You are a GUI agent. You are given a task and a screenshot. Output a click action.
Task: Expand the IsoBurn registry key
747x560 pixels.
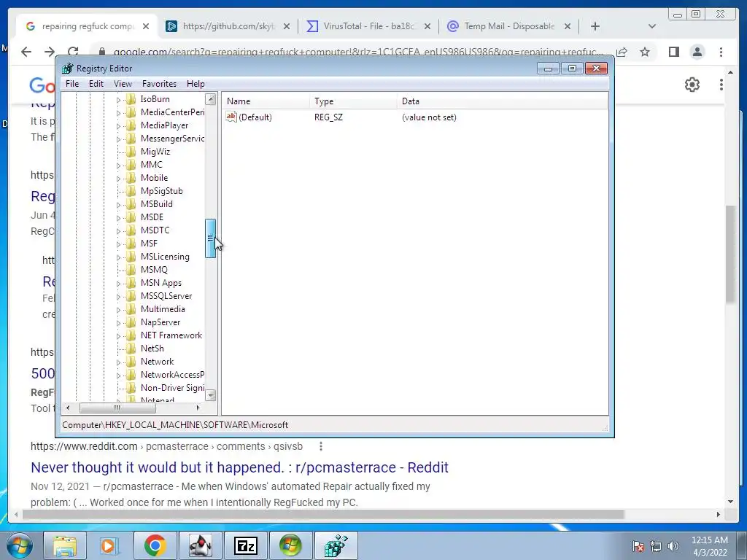point(118,99)
